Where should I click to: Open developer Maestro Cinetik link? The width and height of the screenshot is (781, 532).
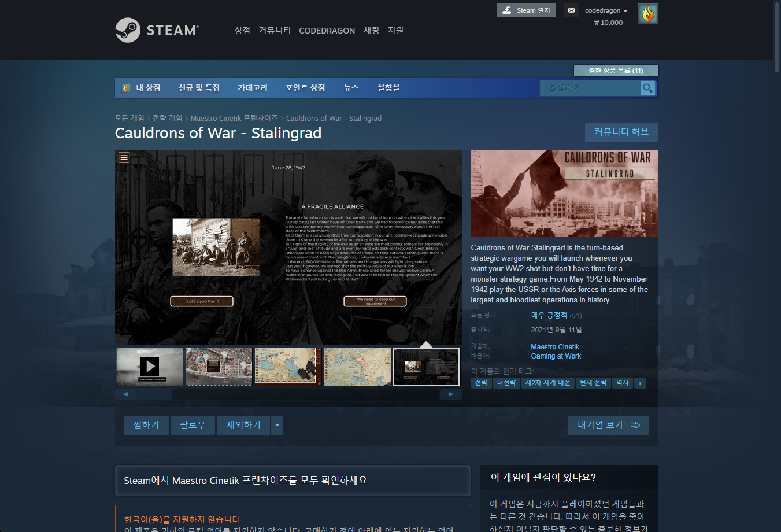coord(555,347)
